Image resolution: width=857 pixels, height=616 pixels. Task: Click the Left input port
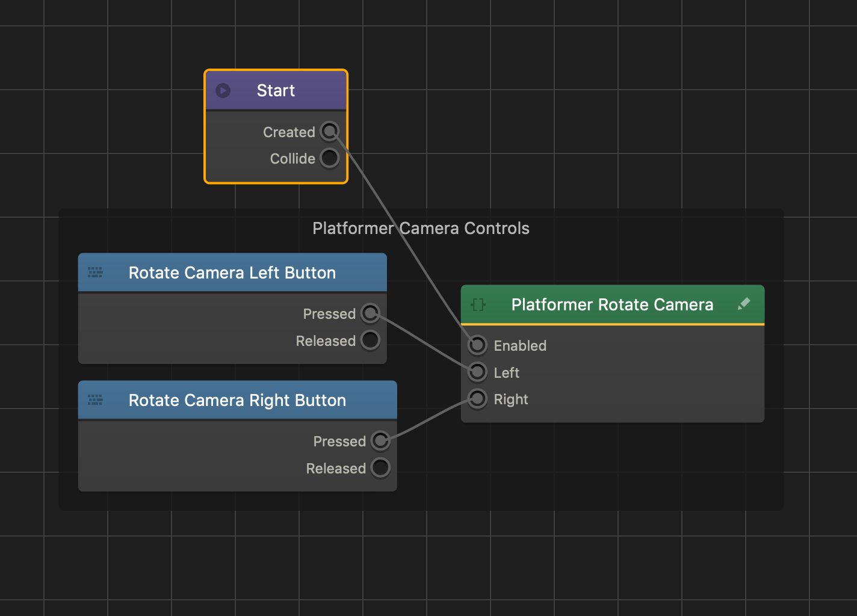tap(477, 372)
